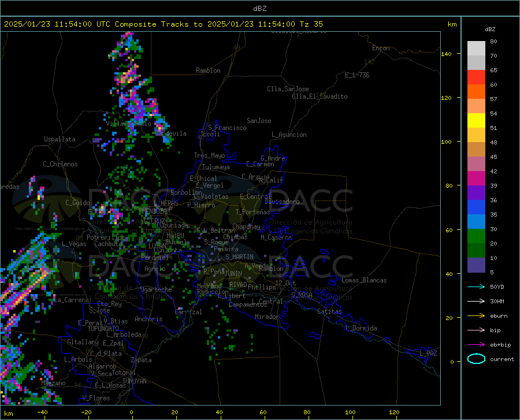Click the Uspallata town label

point(60,139)
